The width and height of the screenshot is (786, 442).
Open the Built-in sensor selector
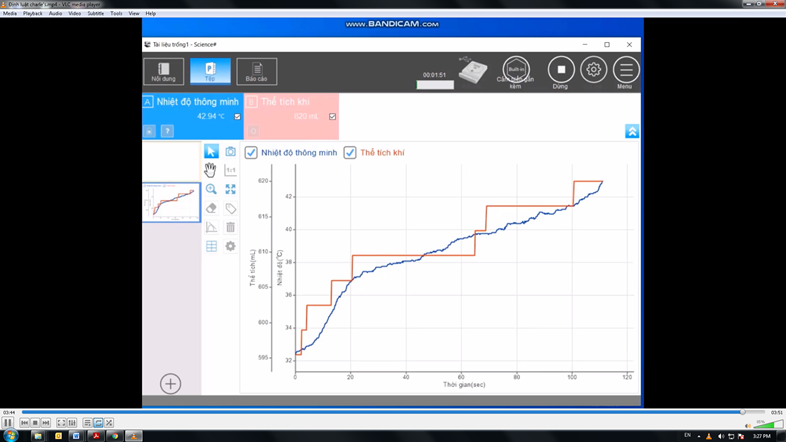pos(516,70)
